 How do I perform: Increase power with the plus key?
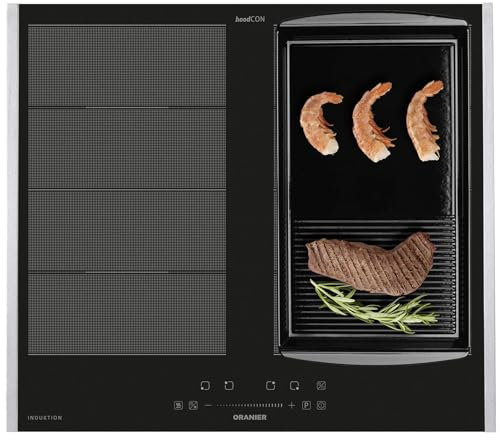292,405
